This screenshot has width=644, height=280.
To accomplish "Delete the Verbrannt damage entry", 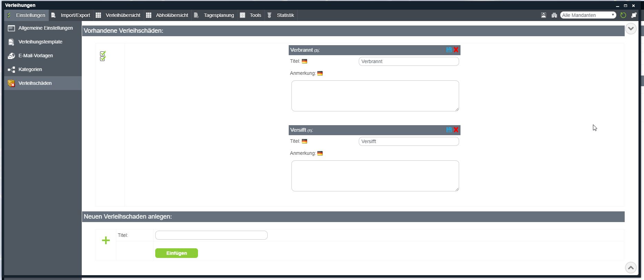I will click(456, 50).
